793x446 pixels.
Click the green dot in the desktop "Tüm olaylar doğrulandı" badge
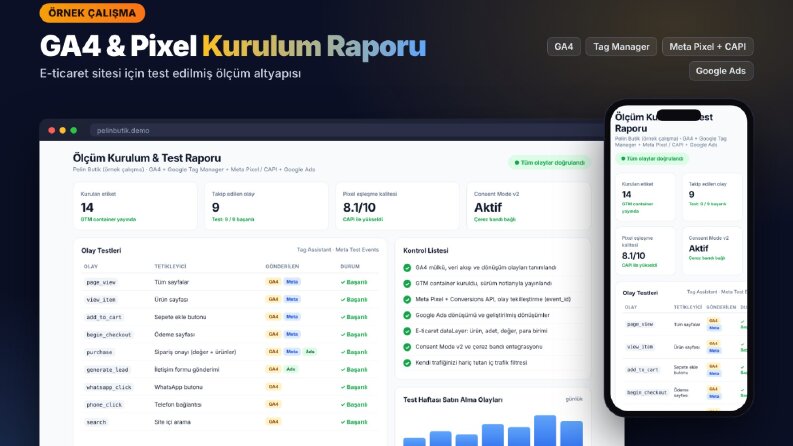tap(516, 163)
